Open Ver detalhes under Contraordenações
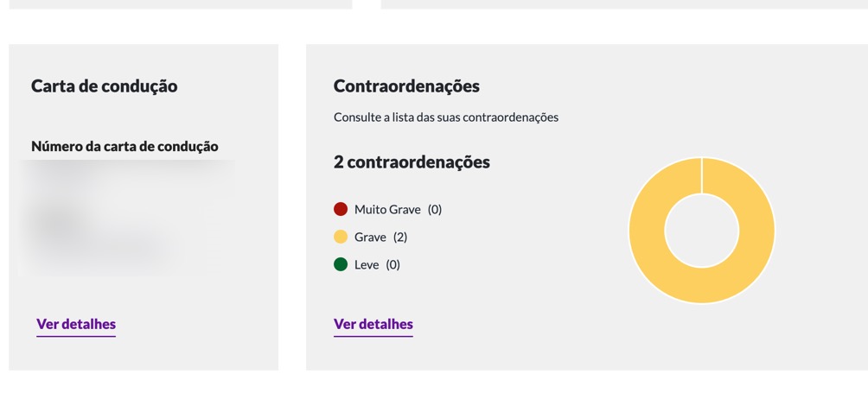 (373, 324)
